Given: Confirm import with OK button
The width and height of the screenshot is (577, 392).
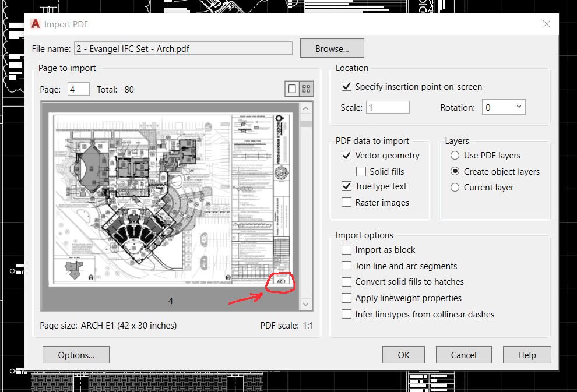Looking at the screenshot, I should [403, 355].
